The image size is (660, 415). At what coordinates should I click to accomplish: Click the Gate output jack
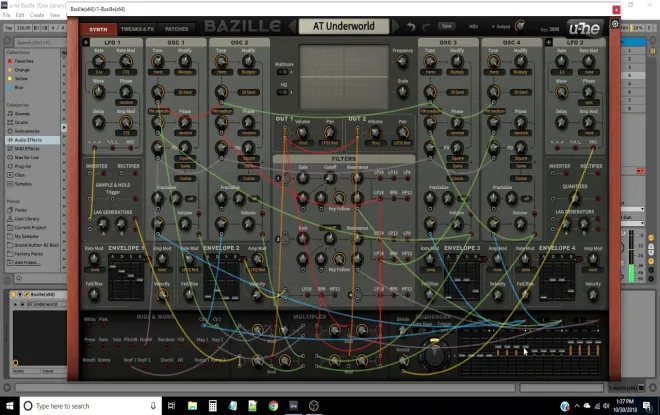click(103, 346)
